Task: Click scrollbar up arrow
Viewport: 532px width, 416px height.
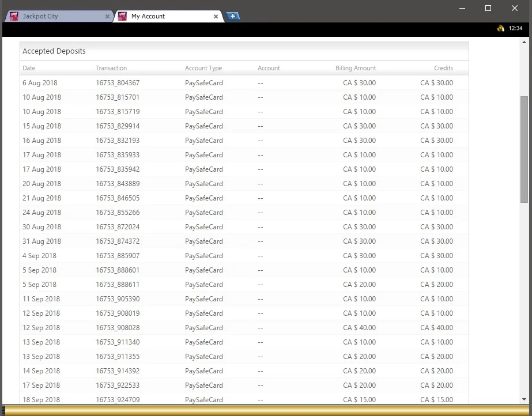Action: point(524,42)
